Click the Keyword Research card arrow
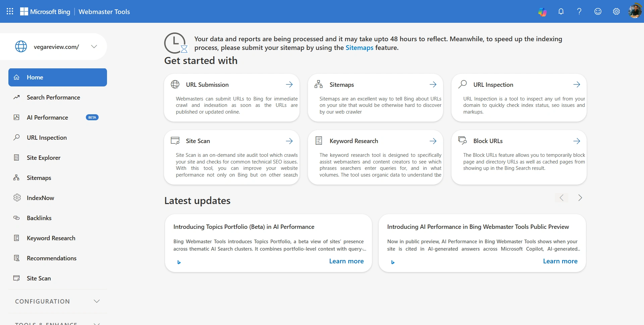644x325 pixels. pyautogui.click(x=433, y=141)
